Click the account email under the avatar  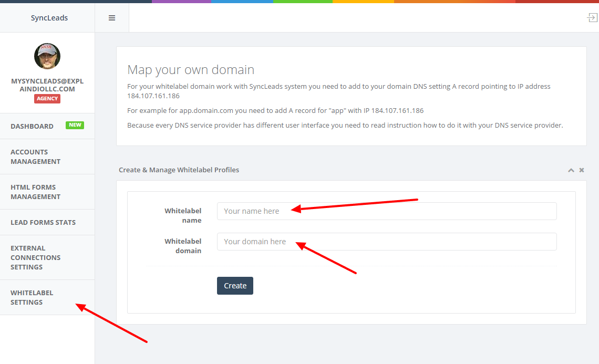click(x=47, y=85)
